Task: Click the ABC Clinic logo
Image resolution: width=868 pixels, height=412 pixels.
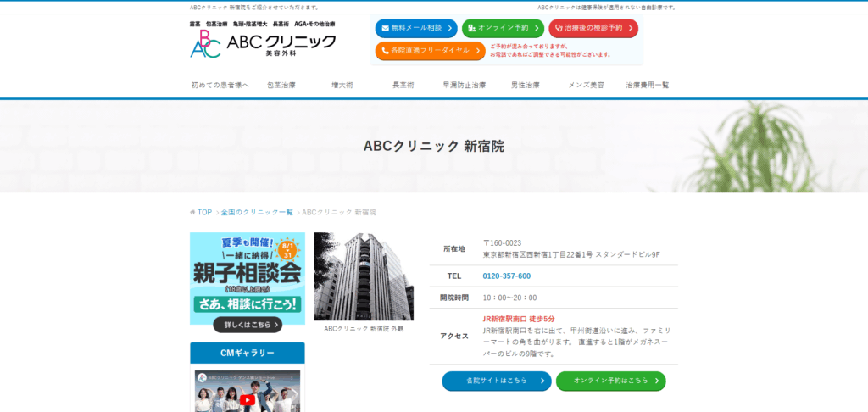Action: point(263,43)
